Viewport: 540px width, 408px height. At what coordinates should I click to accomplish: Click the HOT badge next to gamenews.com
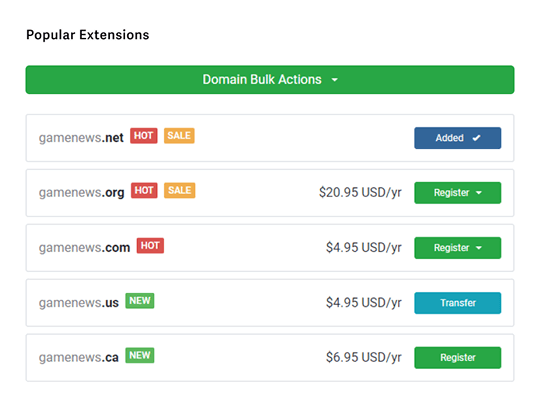pos(150,245)
